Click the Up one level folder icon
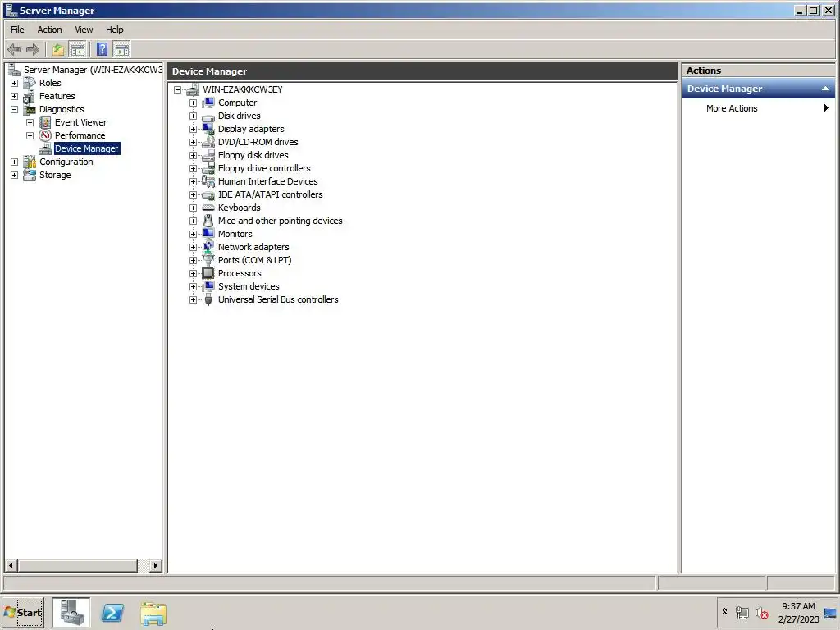The image size is (840, 630). (58, 50)
